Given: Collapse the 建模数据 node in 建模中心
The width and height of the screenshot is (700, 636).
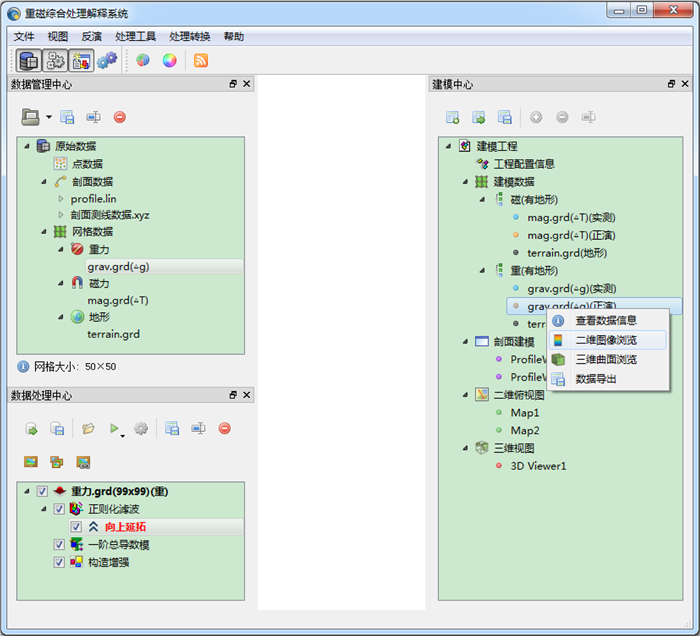Looking at the screenshot, I should point(466,182).
